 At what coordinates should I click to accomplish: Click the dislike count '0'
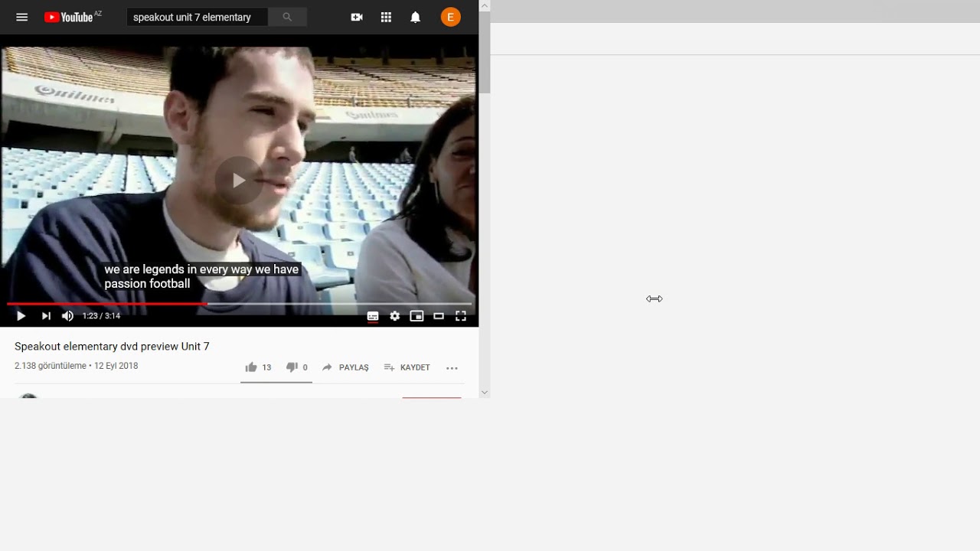305,367
